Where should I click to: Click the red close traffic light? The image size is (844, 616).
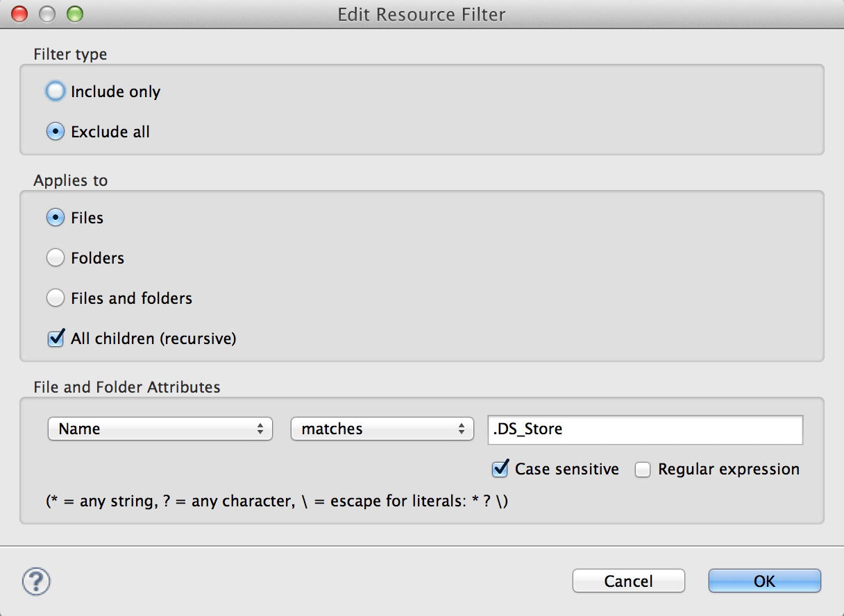click(x=19, y=13)
